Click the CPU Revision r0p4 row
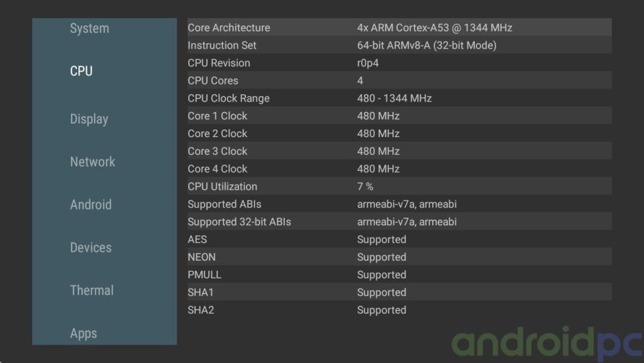Screen dimensions: 644x363 click(399, 63)
